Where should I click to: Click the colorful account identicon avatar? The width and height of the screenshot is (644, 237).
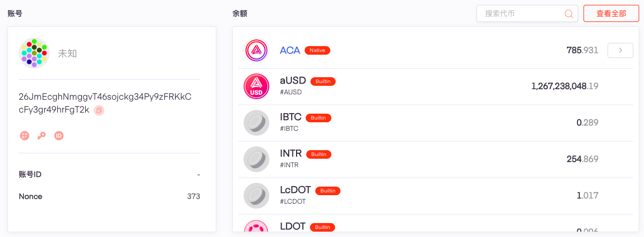tap(34, 53)
